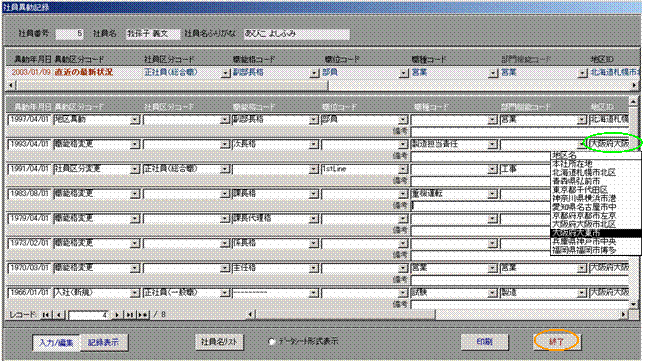
Task: Click right arrow of the top horizontal scrollbar
Action: click(x=634, y=85)
